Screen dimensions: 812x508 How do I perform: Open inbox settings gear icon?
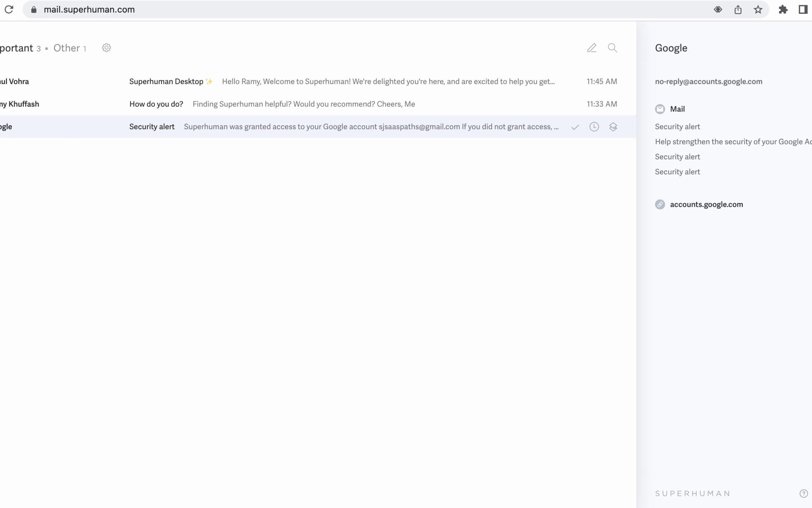pyautogui.click(x=106, y=48)
